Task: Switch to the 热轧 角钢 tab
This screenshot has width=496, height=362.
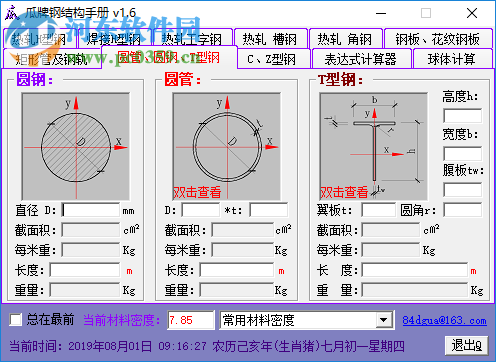Action: [x=345, y=39]
